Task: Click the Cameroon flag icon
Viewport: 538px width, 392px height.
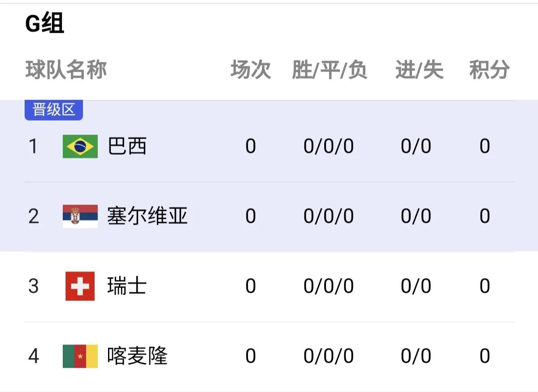Action: (80, 356)
